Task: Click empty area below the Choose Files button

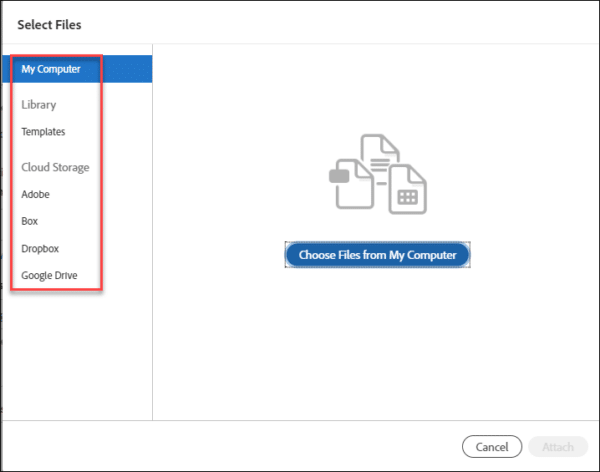Action: pos(376,340)
